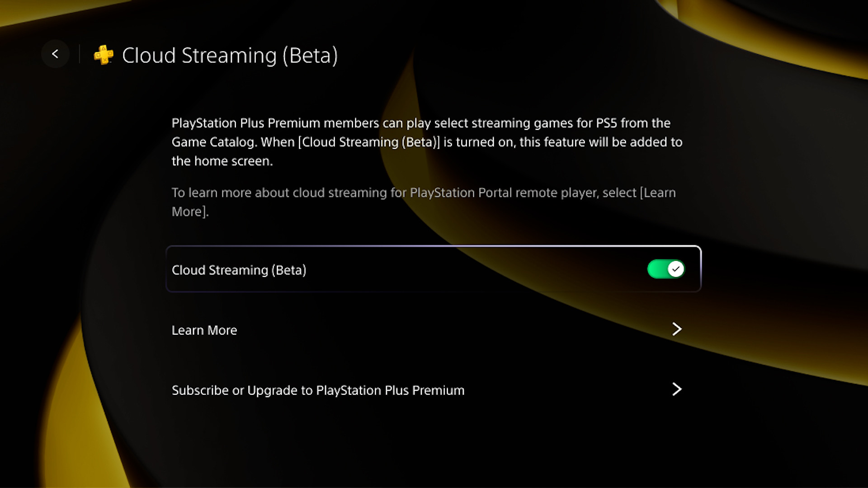Click the PlayStation Plus icon
The width and height of the screenshot is (868, 488).
(x=103, y=54)
